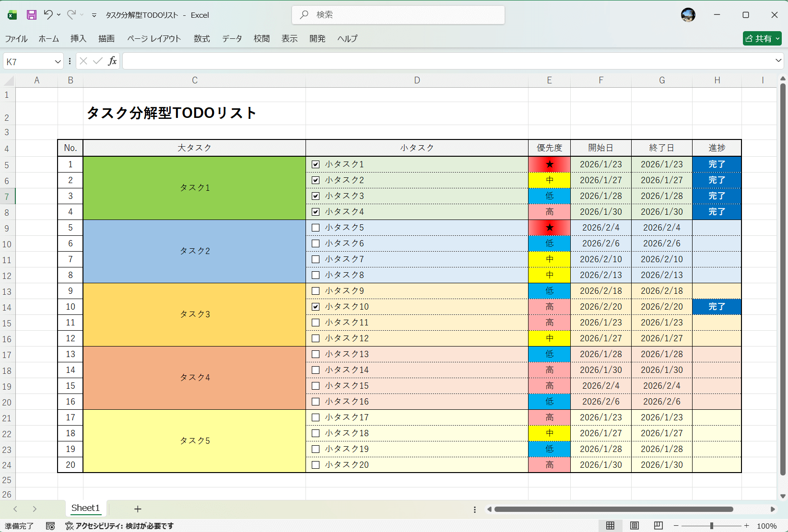Switch to Page Layout view icon
Screen dimensions: 788x532
point(634,526)
